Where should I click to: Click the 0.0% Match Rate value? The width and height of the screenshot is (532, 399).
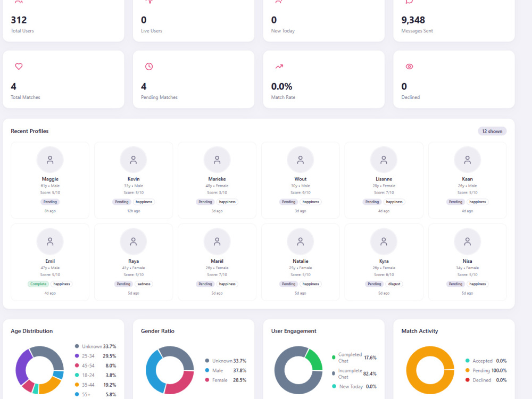click(x=281, y=87)
